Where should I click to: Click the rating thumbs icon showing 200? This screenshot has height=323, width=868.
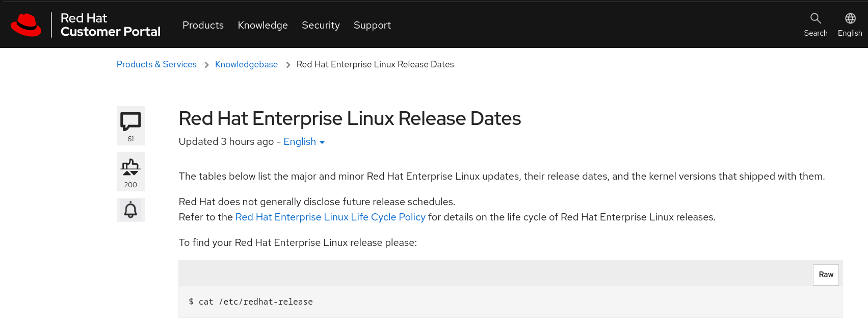[130, 167]
